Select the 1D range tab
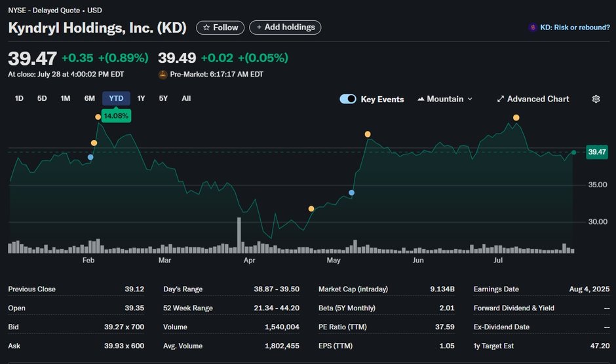 pyautogui.click(x=19, y=99)
